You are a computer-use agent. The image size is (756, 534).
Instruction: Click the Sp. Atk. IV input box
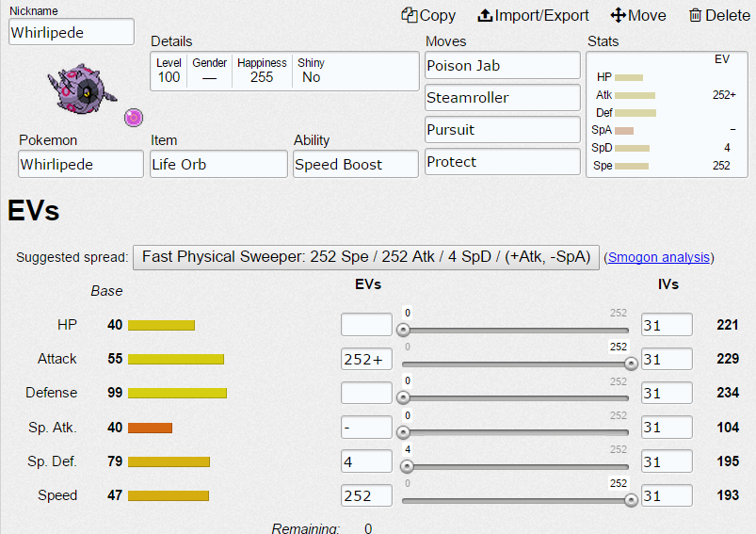[667, 427]
